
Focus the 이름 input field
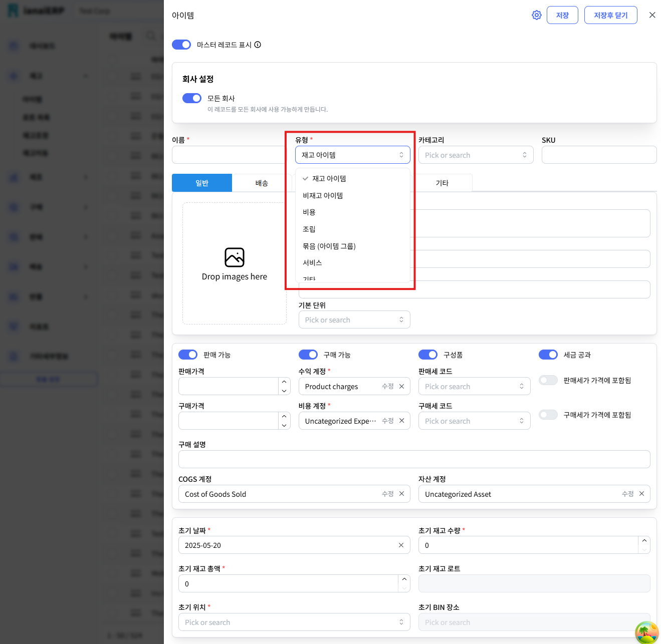point(230,155)
